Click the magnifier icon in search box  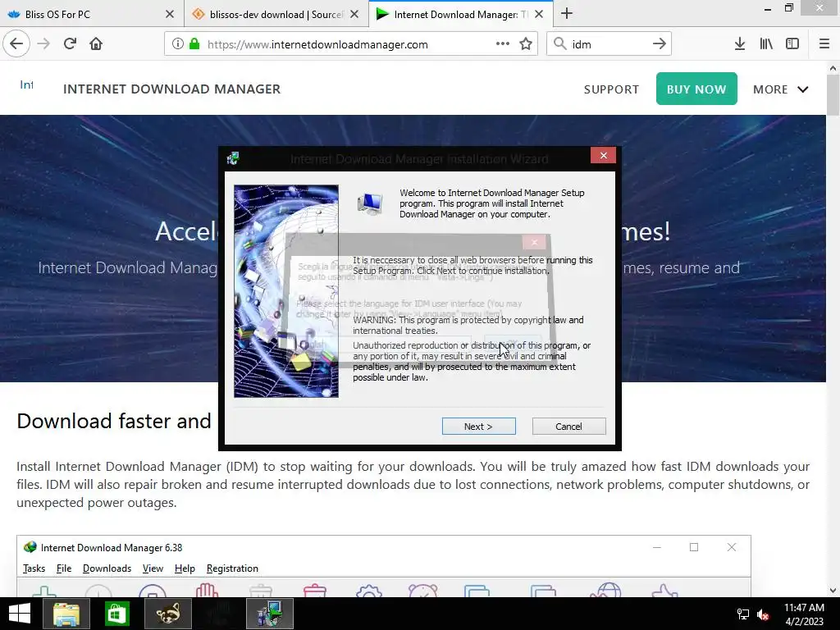(x=559, y=44)
